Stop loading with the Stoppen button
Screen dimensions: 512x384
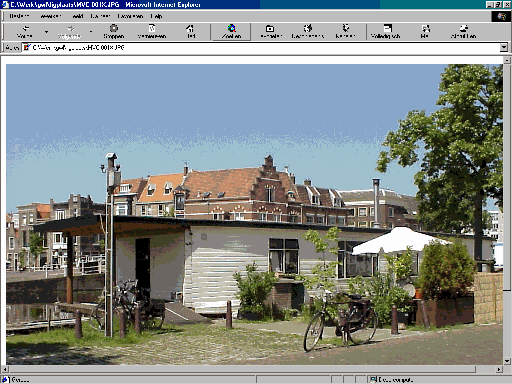[114, 32]
